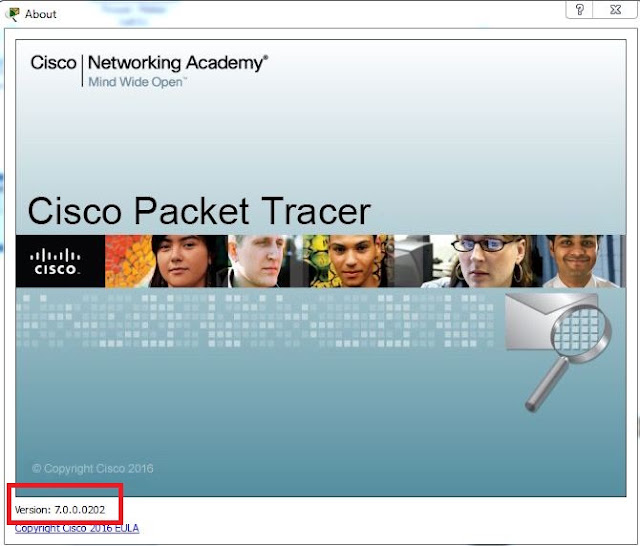
Task: Close the About dialog
Action: pyautogui.click(x=616, y=10)
